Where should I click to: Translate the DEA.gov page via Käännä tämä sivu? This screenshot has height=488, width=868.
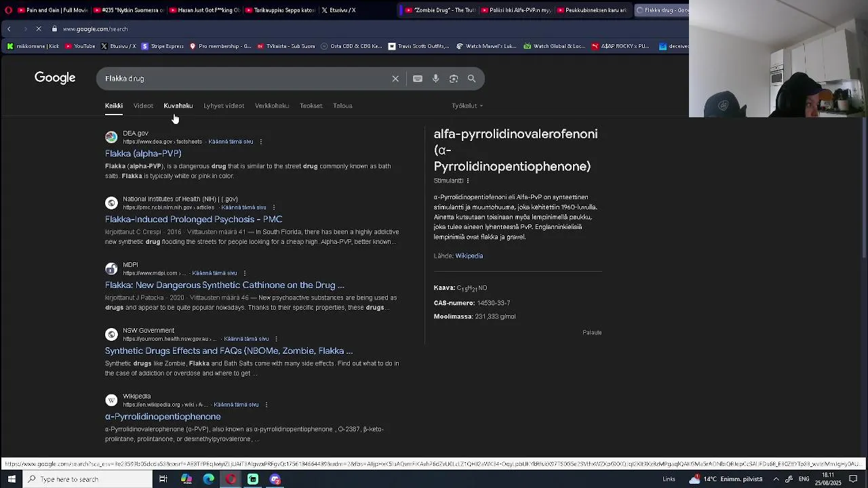pyautogui.click(x=231, y=142)
